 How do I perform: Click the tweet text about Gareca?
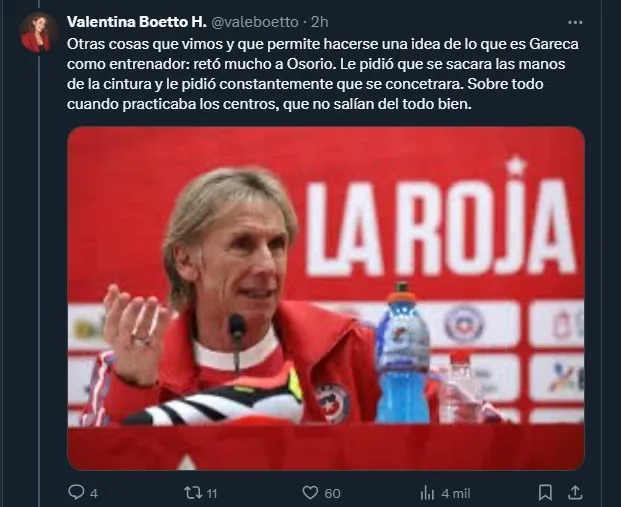tap(323, 74)
